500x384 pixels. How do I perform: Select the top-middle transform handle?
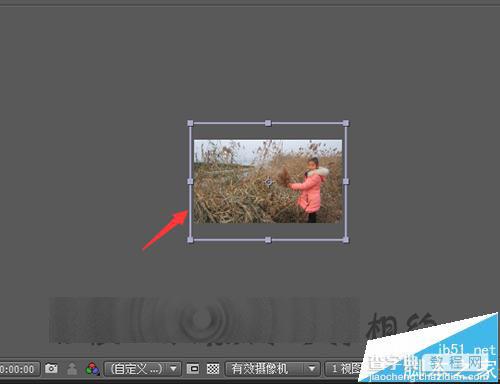[268, 123]
